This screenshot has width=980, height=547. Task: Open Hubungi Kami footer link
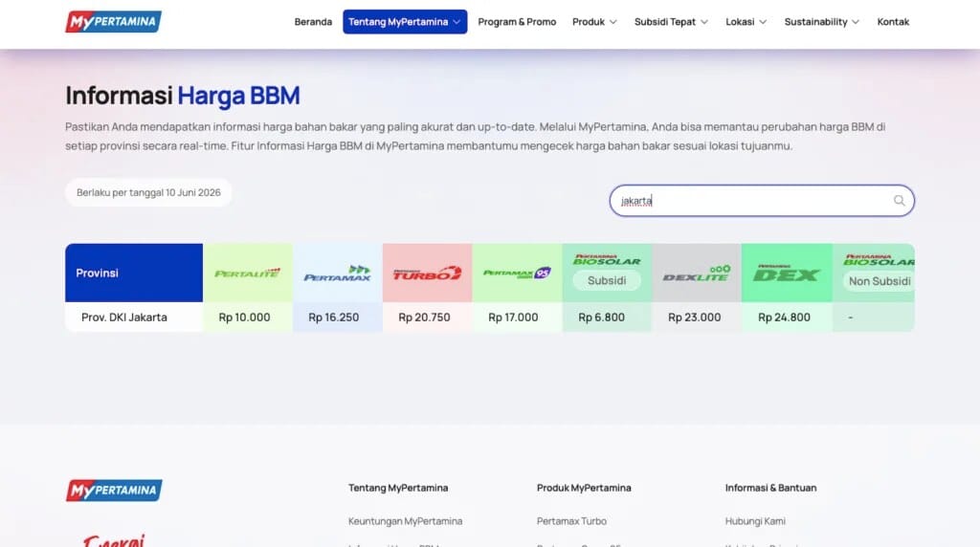tap(755, 521)
